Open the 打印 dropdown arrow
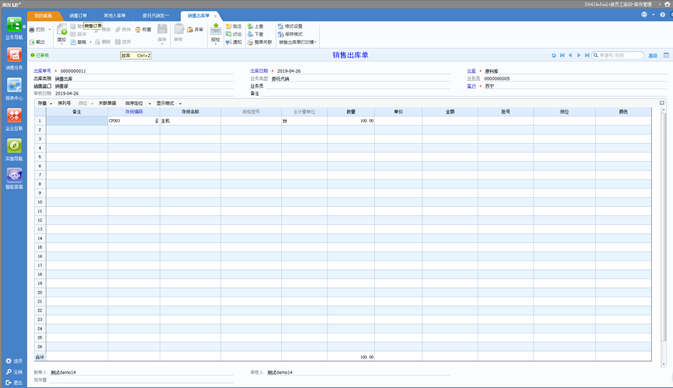Screen dimensions: 673x388 pyautogui.click(x=49, y=30)
